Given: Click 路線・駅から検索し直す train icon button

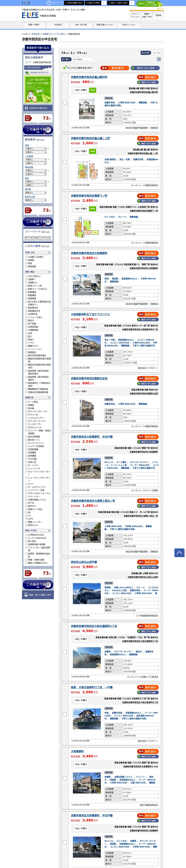Looking at the screenshot, I should [x=38, y=595].
